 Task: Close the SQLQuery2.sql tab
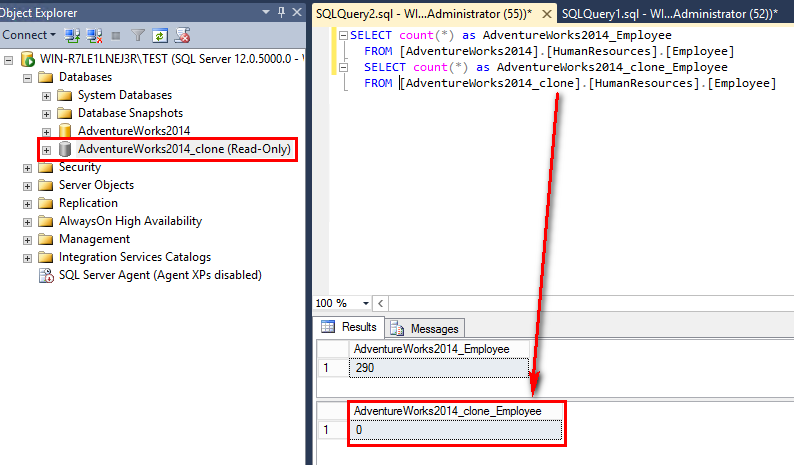coord(546,14)
